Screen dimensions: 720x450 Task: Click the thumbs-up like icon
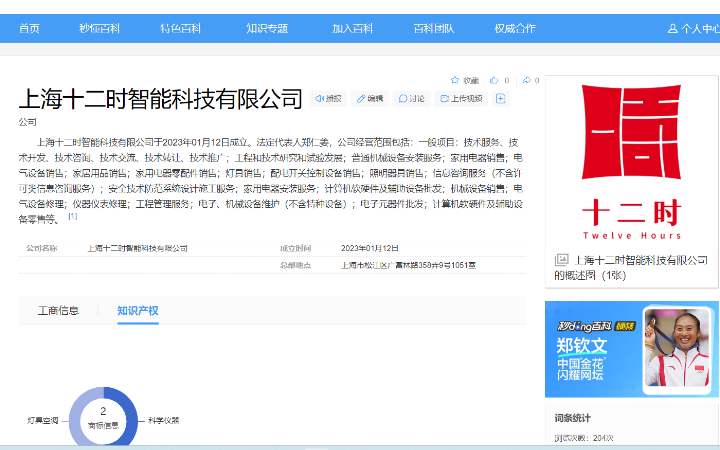[x=493, y=80]
